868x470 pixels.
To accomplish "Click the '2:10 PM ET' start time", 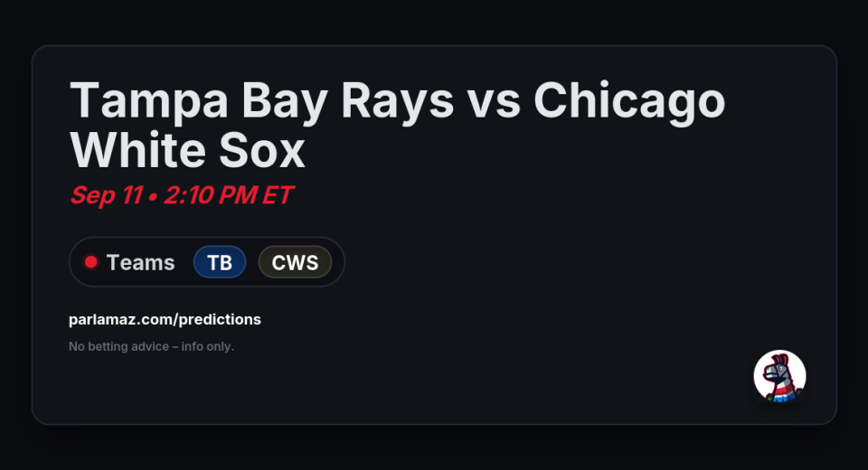I will coord(228,195).
